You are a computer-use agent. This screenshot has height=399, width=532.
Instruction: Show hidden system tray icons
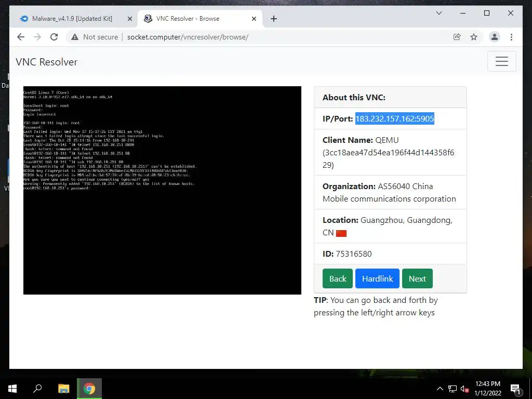[440, 389]
